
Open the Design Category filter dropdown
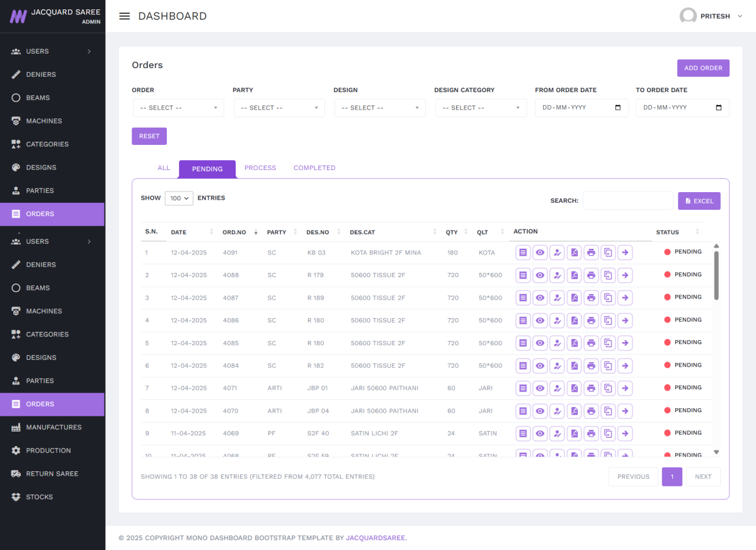481,108
